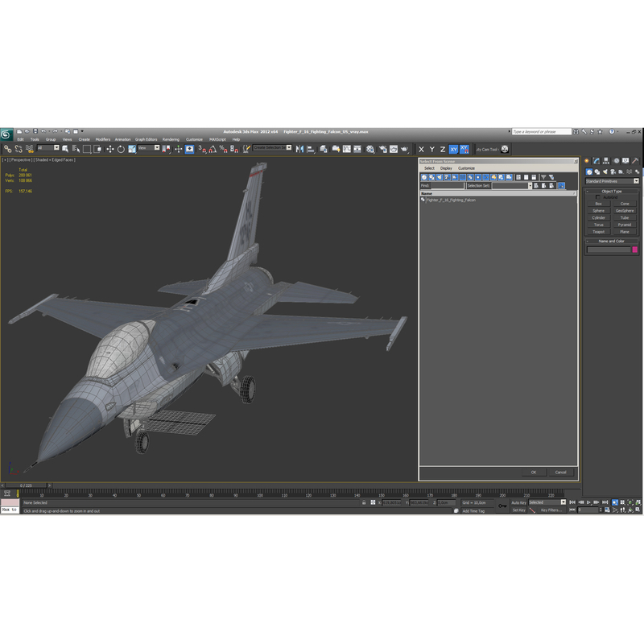Select the Select and Move tool
The image size is (644, 644).
109,150
